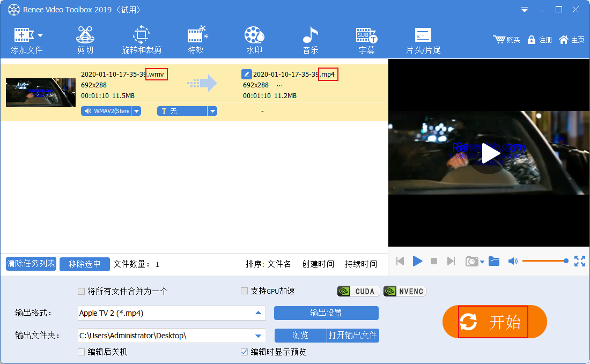Screen dimensions: 590x364
Task: Click the source file name 2020-01-10-17-35-39.wmv
Action: coord(123,75)
